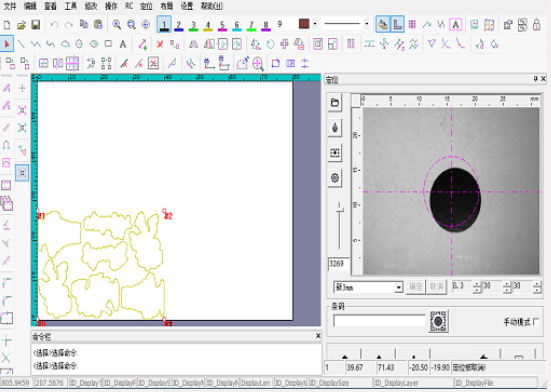
Task: Toggle layer 1 button in toolbar
Action: click(164, 25)
